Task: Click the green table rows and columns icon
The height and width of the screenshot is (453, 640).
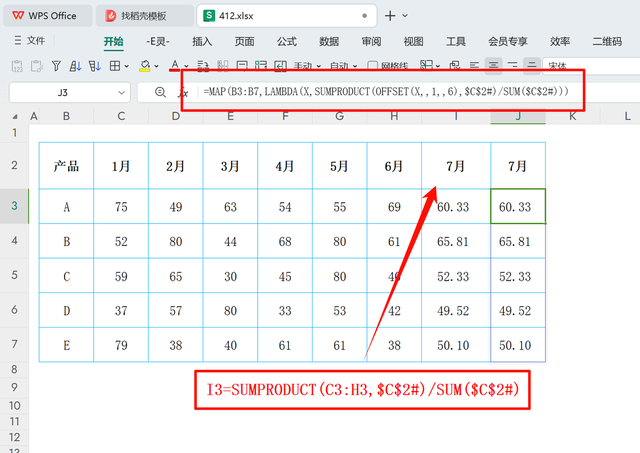Action: pos(261,66)
